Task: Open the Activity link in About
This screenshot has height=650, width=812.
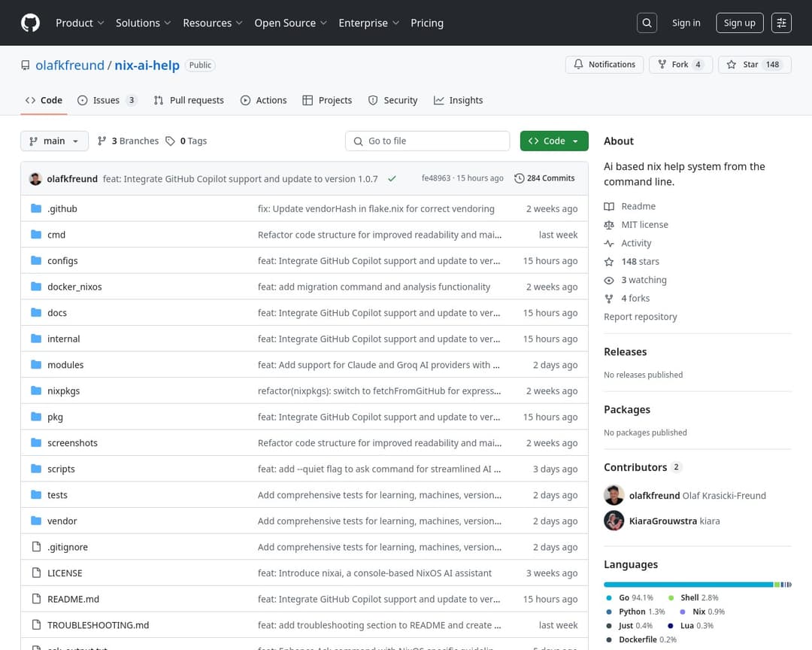Action: point(628,243)
